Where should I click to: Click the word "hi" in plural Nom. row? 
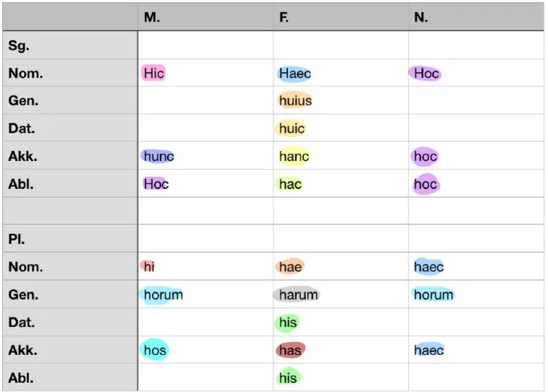[x=148, y=267]
